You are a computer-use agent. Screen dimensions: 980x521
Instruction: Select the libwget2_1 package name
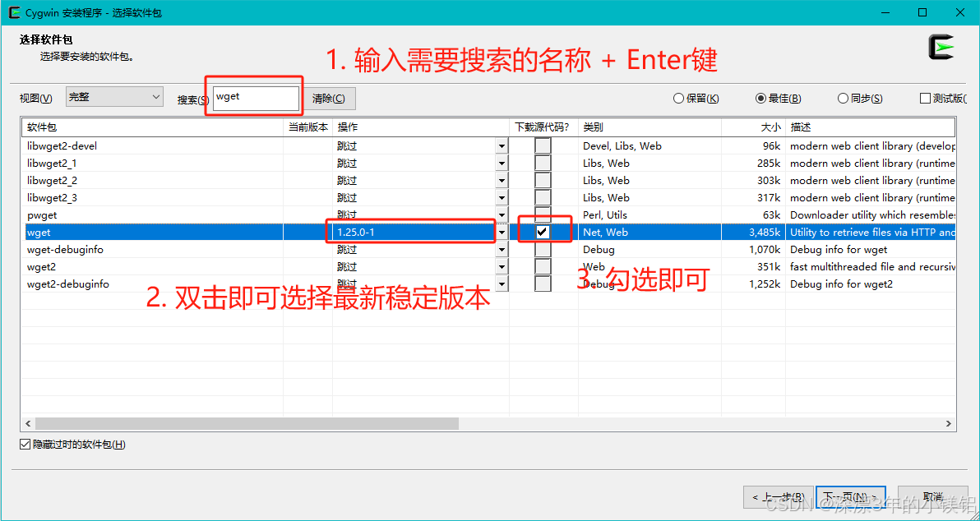pyautogui.click(x=52, y=163)
